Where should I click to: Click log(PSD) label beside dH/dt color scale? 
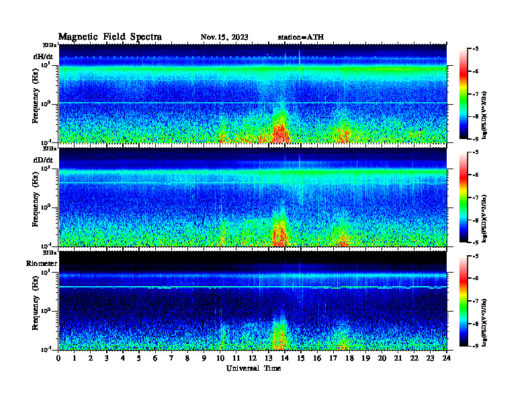point(484,115)
